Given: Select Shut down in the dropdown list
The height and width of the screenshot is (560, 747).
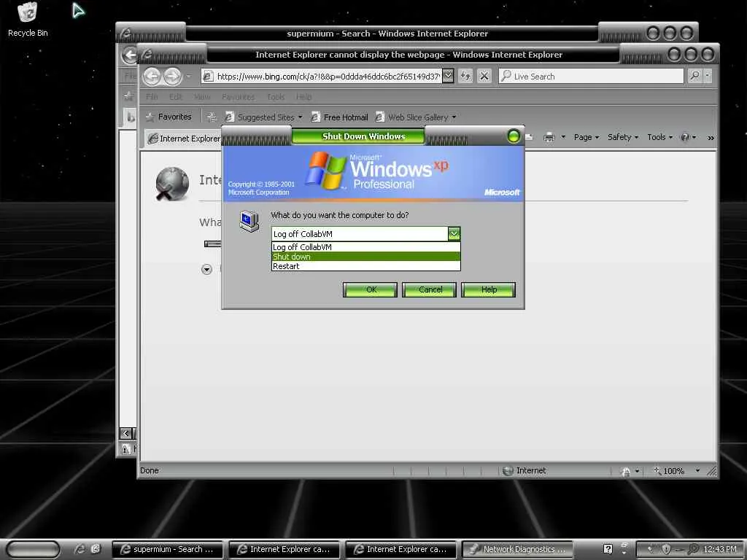Looking at the screenshot, I should click(x=366, y=257).
